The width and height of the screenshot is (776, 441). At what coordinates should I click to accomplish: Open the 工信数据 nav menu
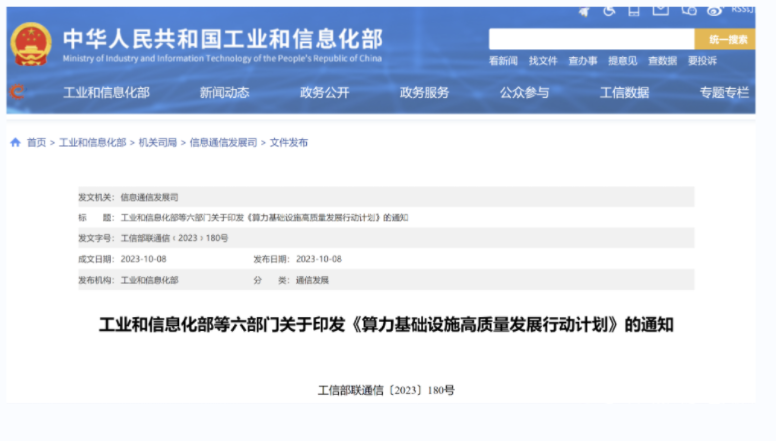point(625,93)
